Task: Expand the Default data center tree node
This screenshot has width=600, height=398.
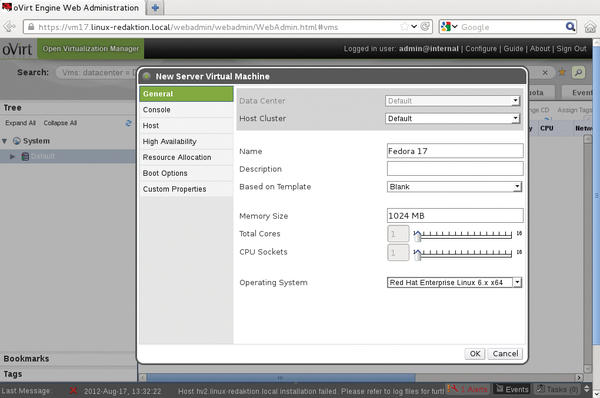Action: point(12,157)
